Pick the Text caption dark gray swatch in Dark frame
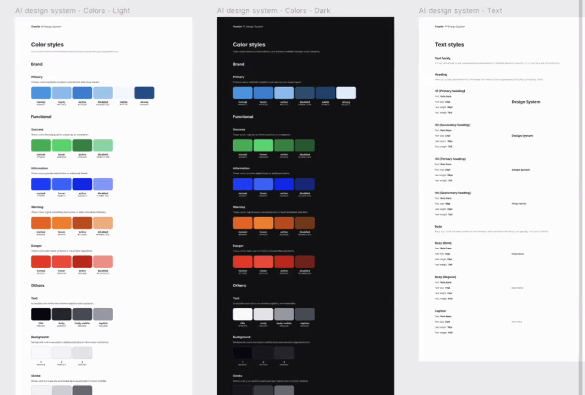Screen dimensions: 585x395 pos(305,314)
